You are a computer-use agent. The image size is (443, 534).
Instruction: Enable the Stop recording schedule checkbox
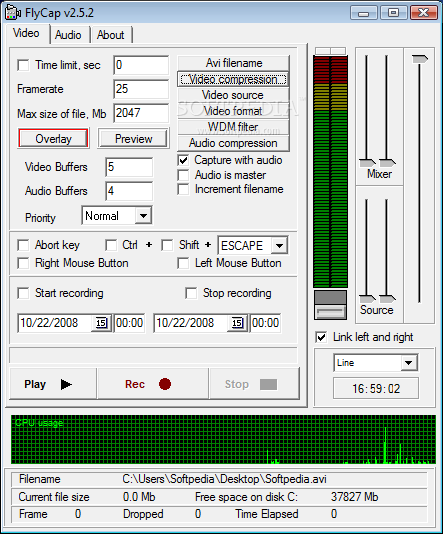(x=191, y=293)
